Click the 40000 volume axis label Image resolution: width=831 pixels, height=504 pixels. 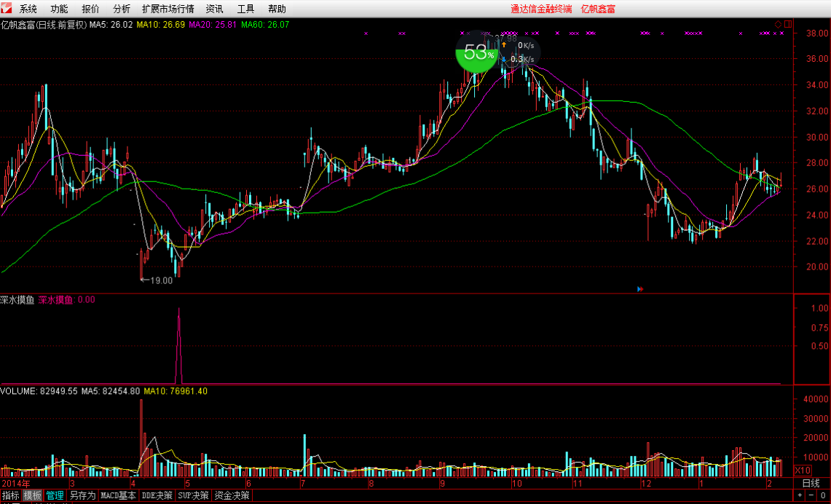coord(816,398)
